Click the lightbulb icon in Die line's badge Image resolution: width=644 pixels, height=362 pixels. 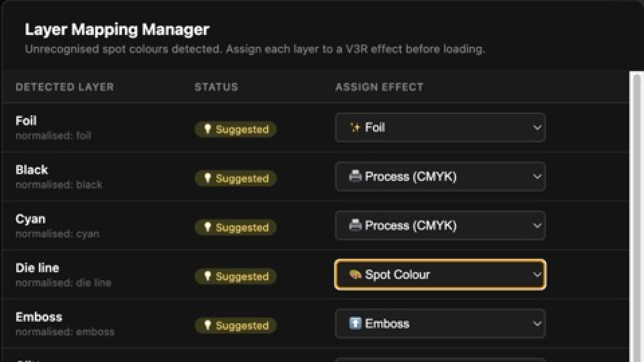coord(207,276)
